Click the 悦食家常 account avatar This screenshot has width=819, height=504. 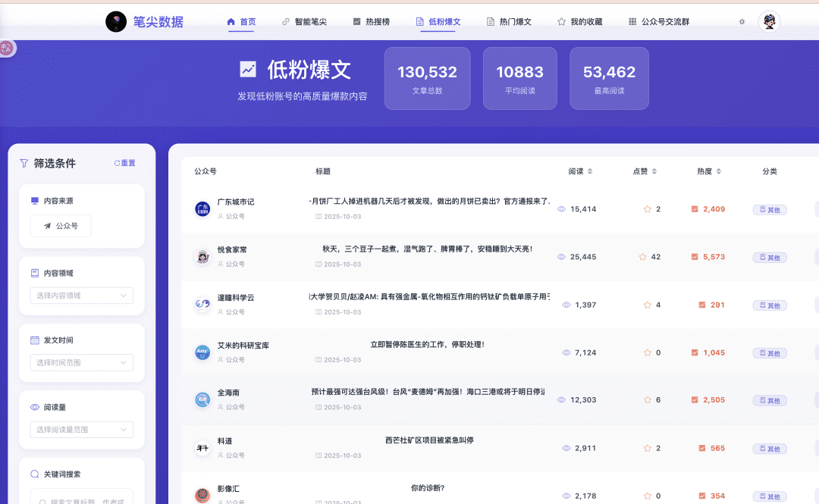(202, 257)
